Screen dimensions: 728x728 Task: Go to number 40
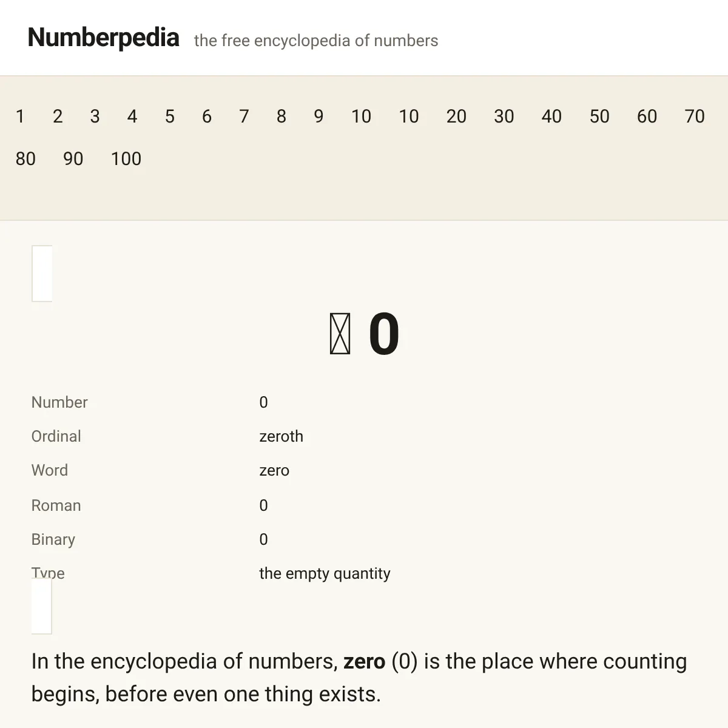point(551,116)
